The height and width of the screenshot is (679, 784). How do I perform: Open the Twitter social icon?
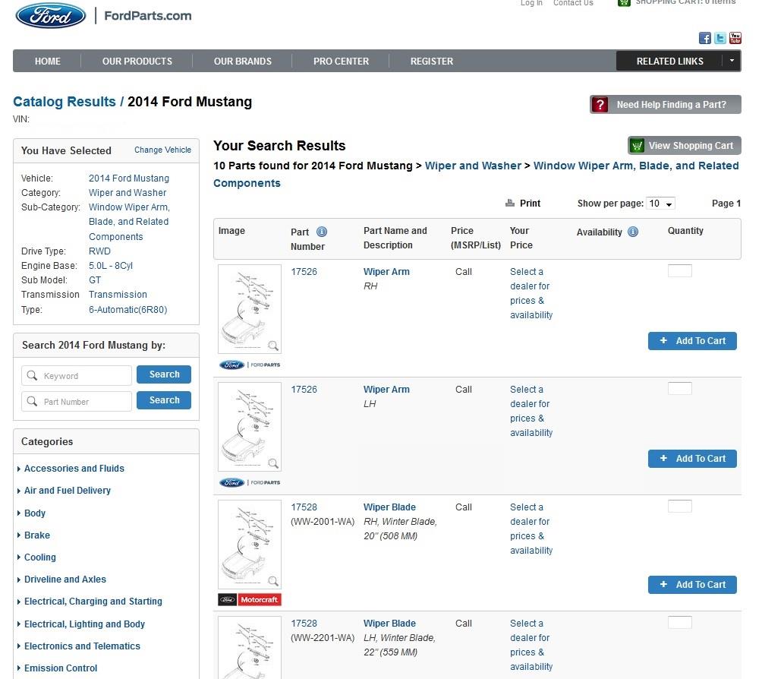720,38
